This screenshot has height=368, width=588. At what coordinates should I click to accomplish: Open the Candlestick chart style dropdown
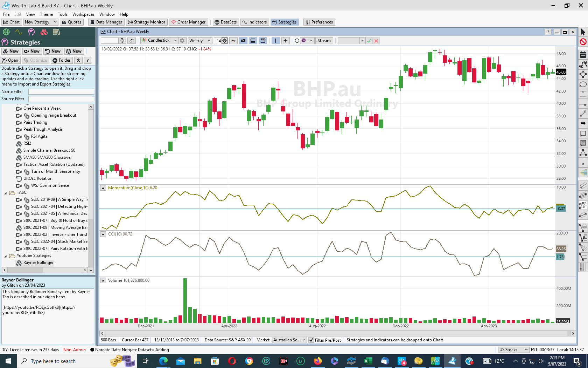point(175,41)
